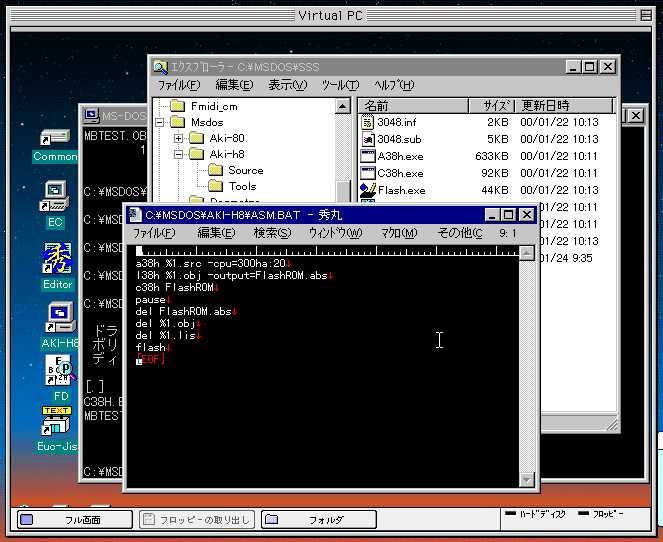Sort files by サイズ column header
The height and width of the screenshot is (542, 663).
pyautogui.click(x=491, y=105)
